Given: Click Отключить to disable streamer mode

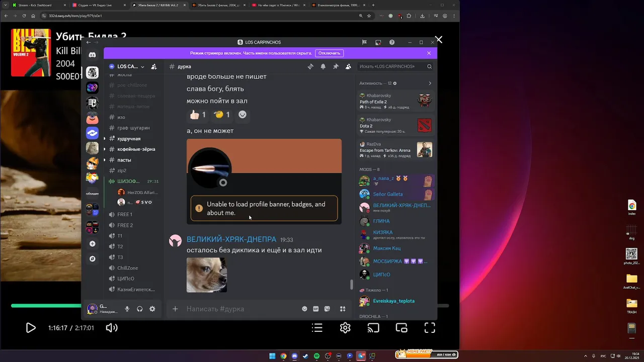Looking at the screenshot, I should point(330,53).
